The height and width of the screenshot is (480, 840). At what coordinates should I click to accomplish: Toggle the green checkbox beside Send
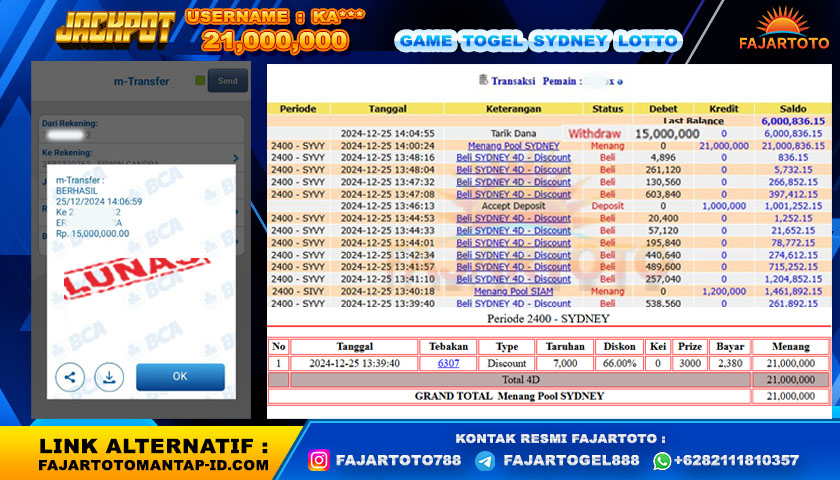pos(200,80)
